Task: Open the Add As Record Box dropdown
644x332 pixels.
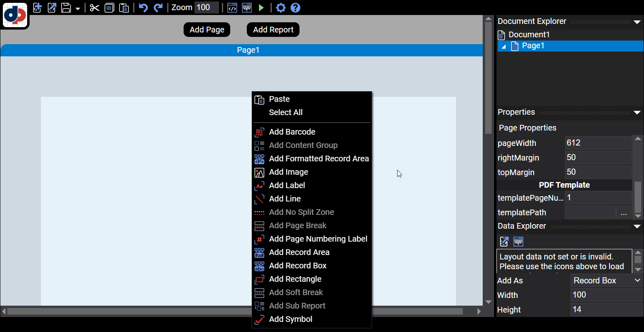Action: point(606,281)
